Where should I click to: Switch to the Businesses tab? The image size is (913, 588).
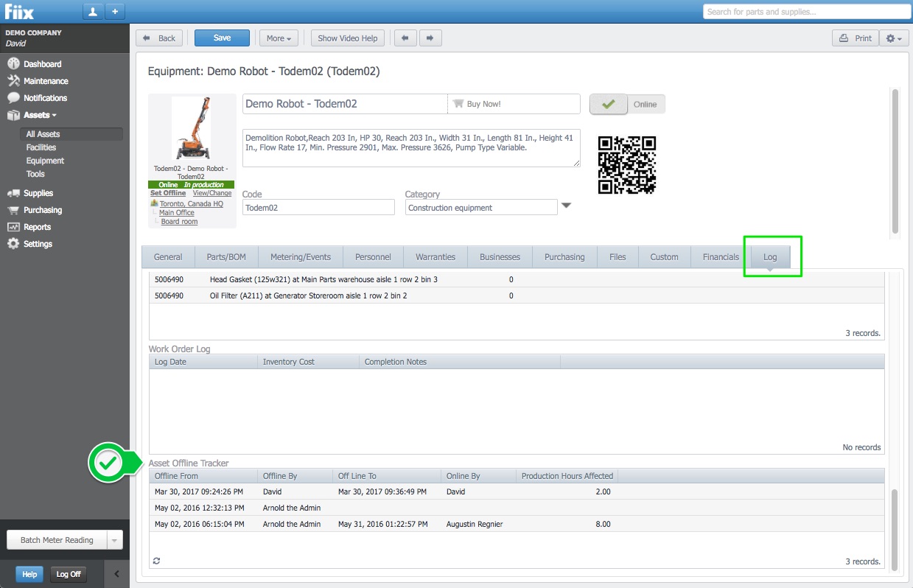500,257
